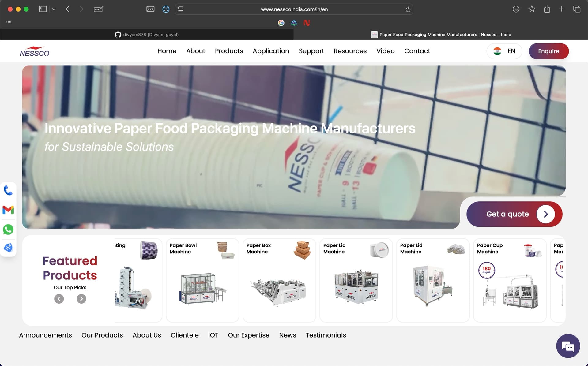Click the address bar URL field
588x366 pixels.
click(x=294, y=9)
